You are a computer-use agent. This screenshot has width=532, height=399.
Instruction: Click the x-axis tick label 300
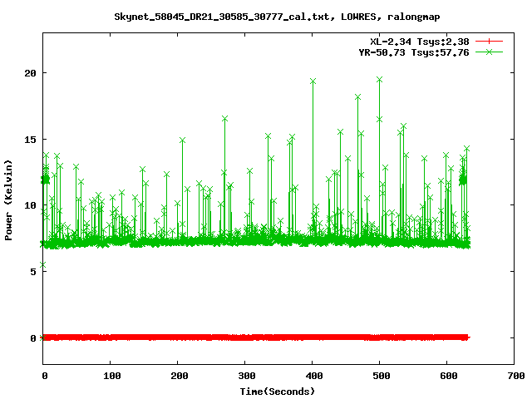[247, 376]
